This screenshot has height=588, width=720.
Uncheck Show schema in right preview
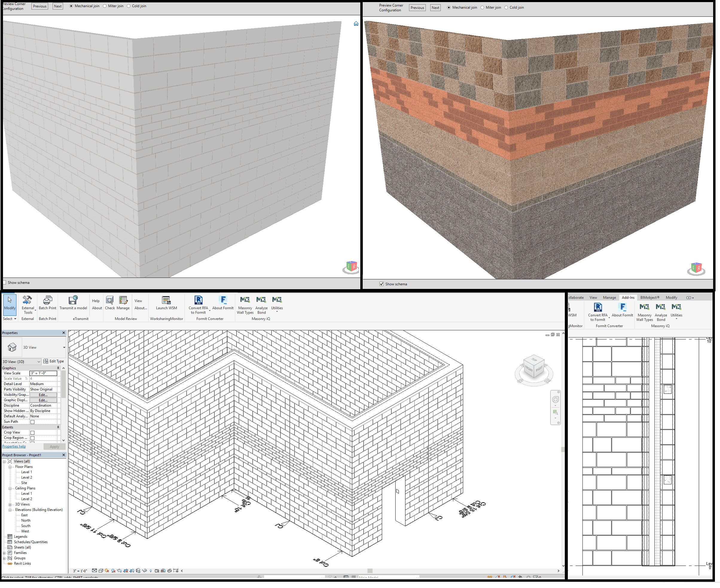click(381, 284)
